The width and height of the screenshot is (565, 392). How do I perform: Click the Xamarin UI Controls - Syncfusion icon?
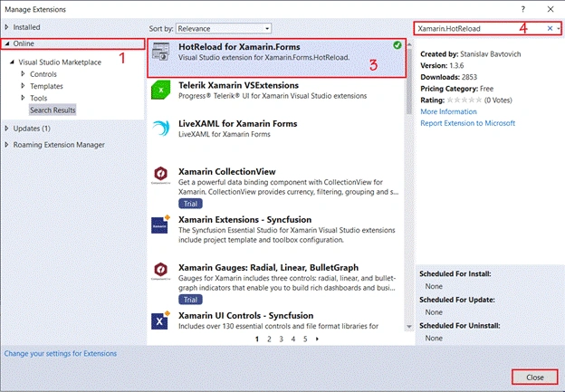(160, 320)
